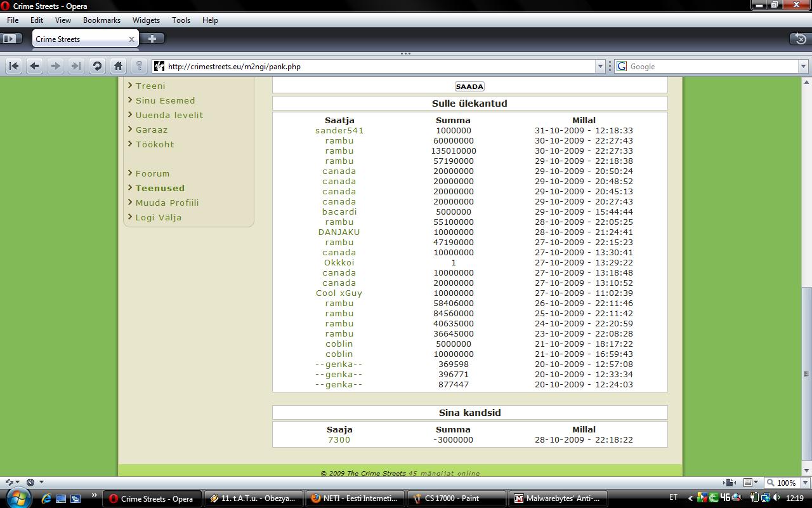Screen dimensions: 812x508
Task: Switch to CS 17000 - Paint taskbar button
Action: click(x=457, y=498)
